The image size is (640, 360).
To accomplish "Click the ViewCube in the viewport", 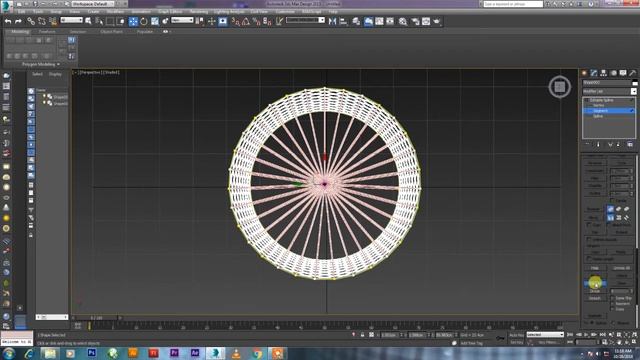I will tap(560, 87).
